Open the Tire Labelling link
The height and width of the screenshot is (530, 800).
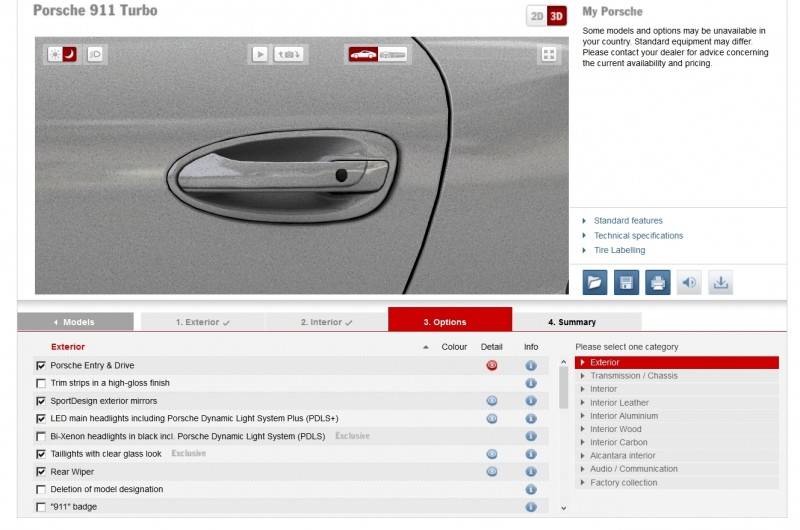tap(619, 250)
